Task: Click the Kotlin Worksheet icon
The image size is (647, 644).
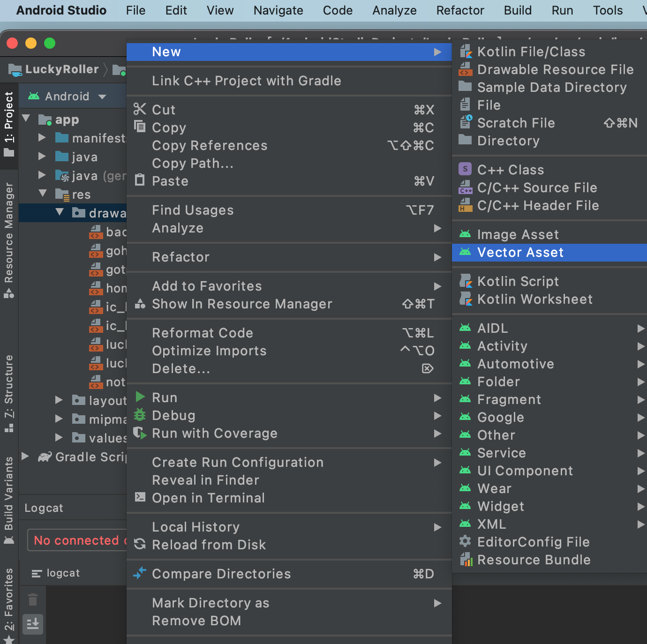Action: 466,299
